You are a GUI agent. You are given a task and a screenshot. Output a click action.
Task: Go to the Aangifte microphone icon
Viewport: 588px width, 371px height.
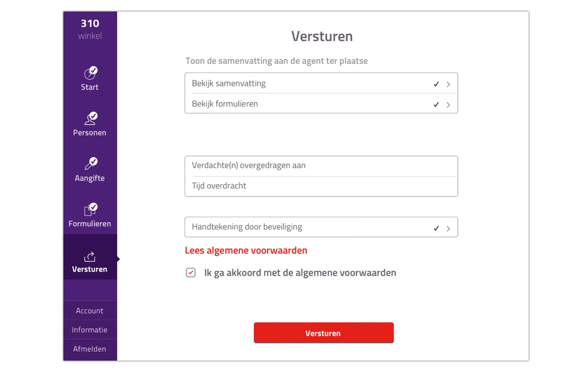coord(91,164)
